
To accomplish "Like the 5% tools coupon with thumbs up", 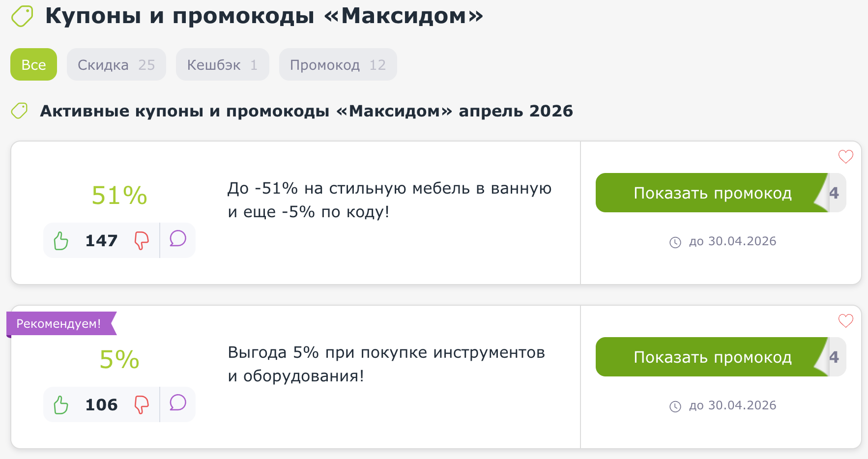I will click(x=60, y=404).
